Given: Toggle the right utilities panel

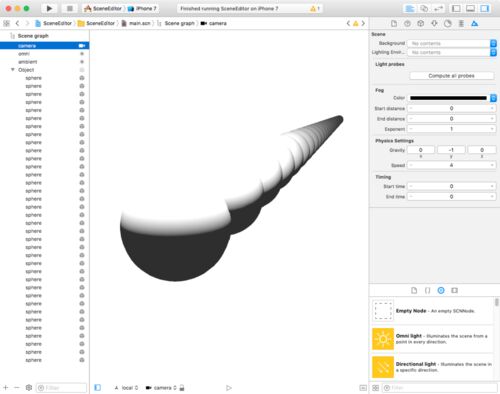Looking at the screenshot, I should [x=485, y=8].
